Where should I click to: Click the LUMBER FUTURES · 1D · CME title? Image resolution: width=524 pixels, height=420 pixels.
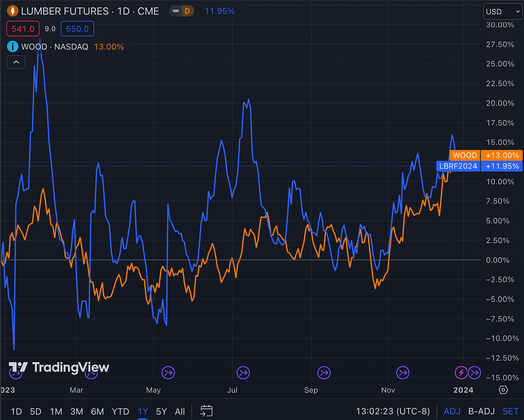pos(90,11)
